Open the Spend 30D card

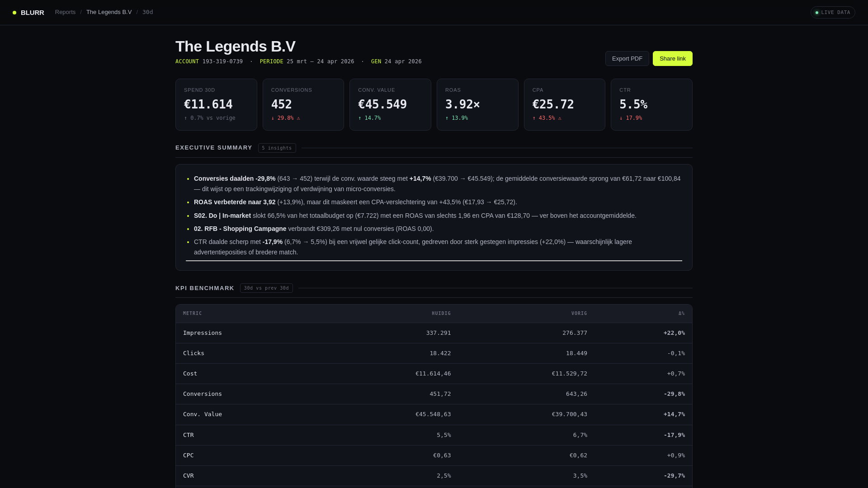tap(216, 105)
